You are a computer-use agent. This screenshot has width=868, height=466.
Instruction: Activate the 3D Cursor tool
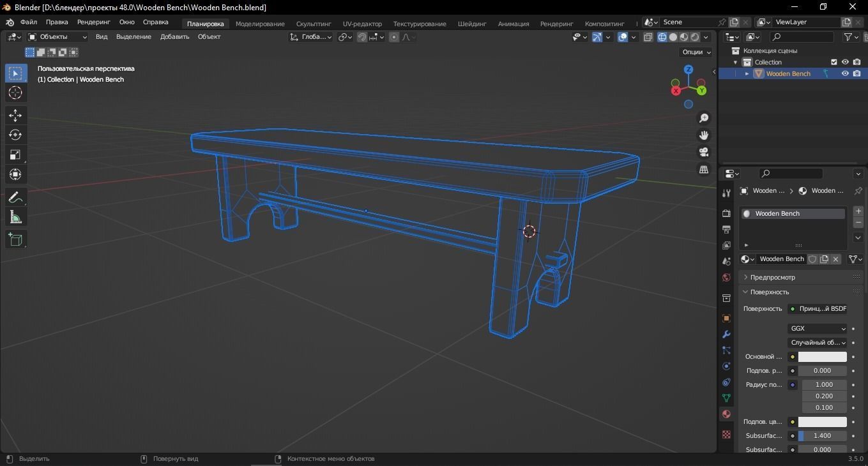pos(15,93)
